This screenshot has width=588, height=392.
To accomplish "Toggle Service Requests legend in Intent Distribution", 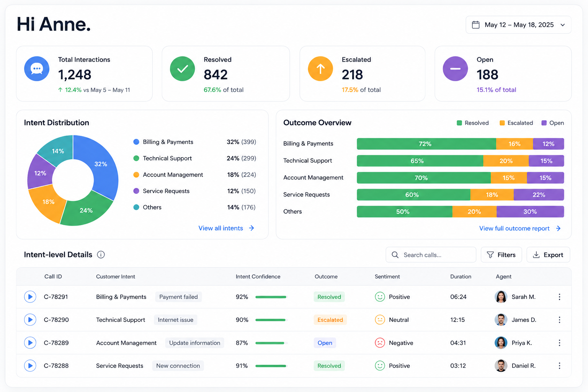I will [162, 191].
